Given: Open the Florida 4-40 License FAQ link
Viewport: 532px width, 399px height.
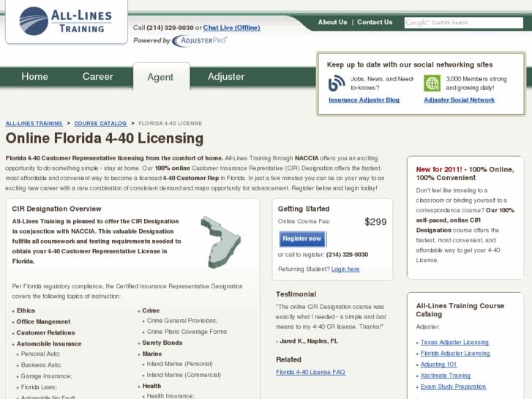Looking at the screenshot, I should coord(310,372).
